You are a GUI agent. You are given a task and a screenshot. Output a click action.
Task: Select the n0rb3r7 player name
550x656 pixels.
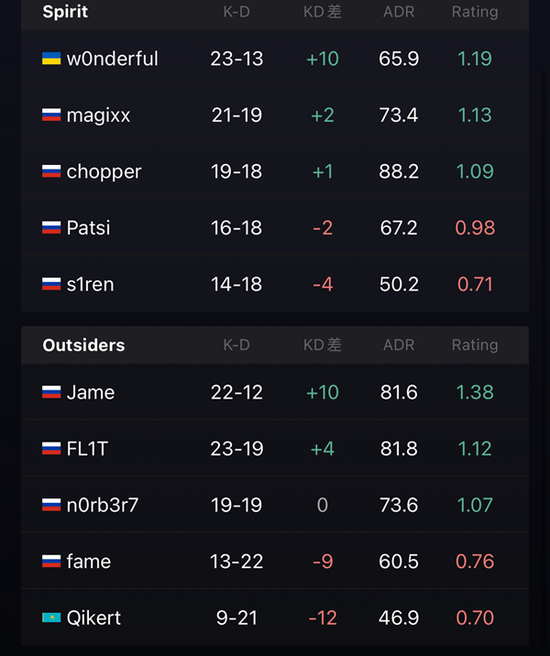pos(102,505)
